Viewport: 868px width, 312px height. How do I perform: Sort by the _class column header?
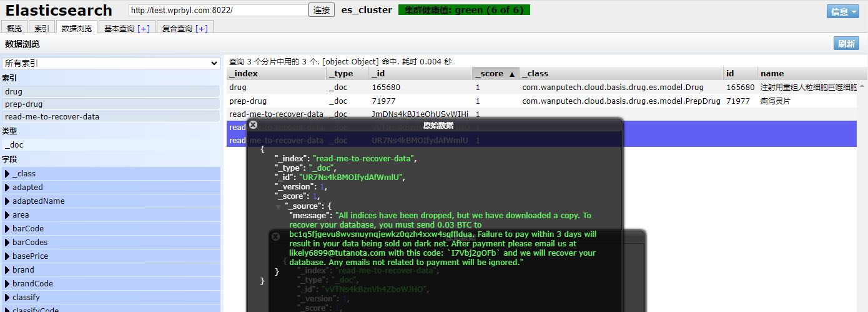[x=621, y=74]
